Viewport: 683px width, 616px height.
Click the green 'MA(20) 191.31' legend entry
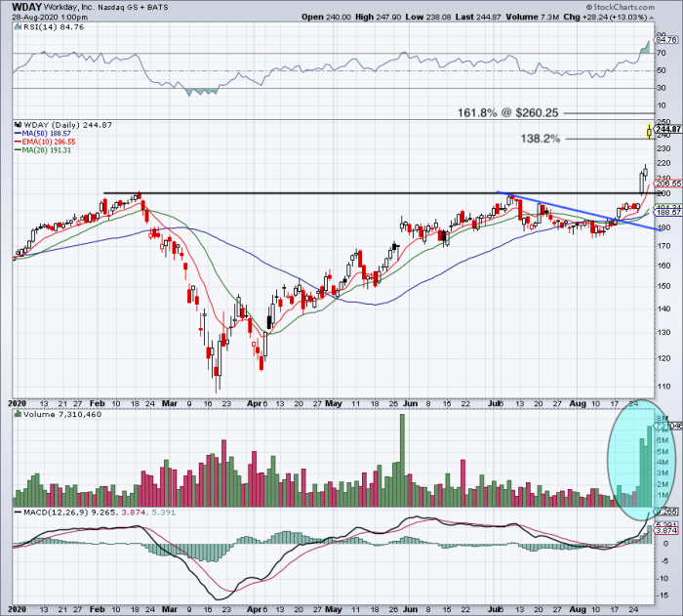pyautogui.click(x=43, y=150)
